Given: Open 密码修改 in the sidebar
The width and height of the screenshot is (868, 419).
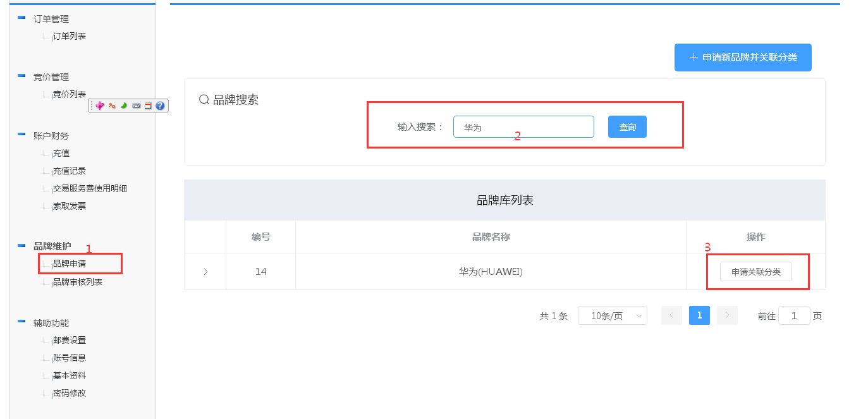Looking at the screenshot, I should pyautogui.click(x=70, y=393).
